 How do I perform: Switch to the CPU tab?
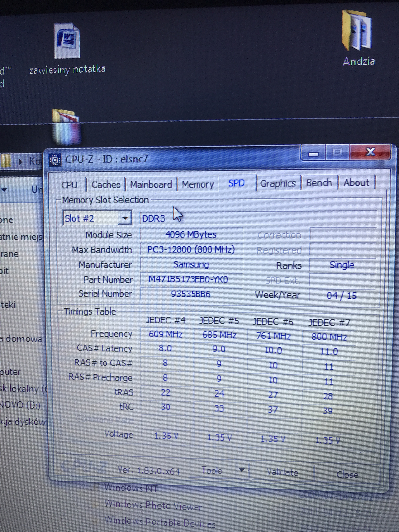tap(69, 185)
